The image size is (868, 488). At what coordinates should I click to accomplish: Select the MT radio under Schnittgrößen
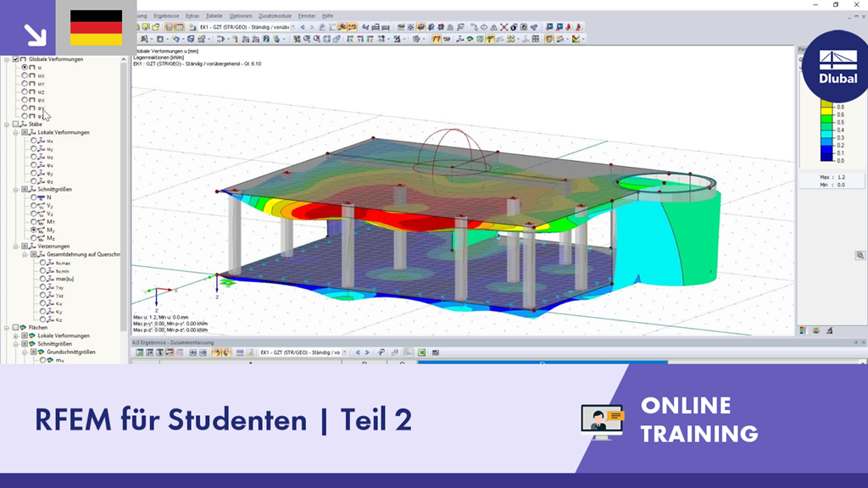click(34, 222)
